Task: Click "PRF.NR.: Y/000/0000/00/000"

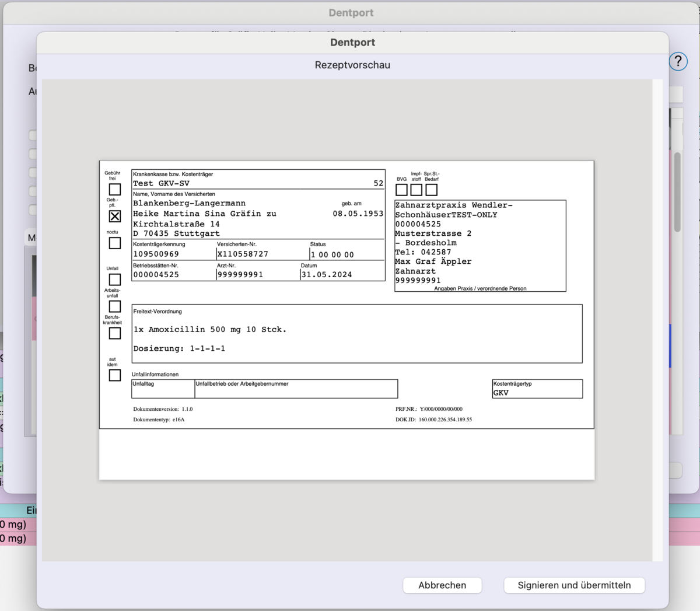Action: (x=429, y=409)
